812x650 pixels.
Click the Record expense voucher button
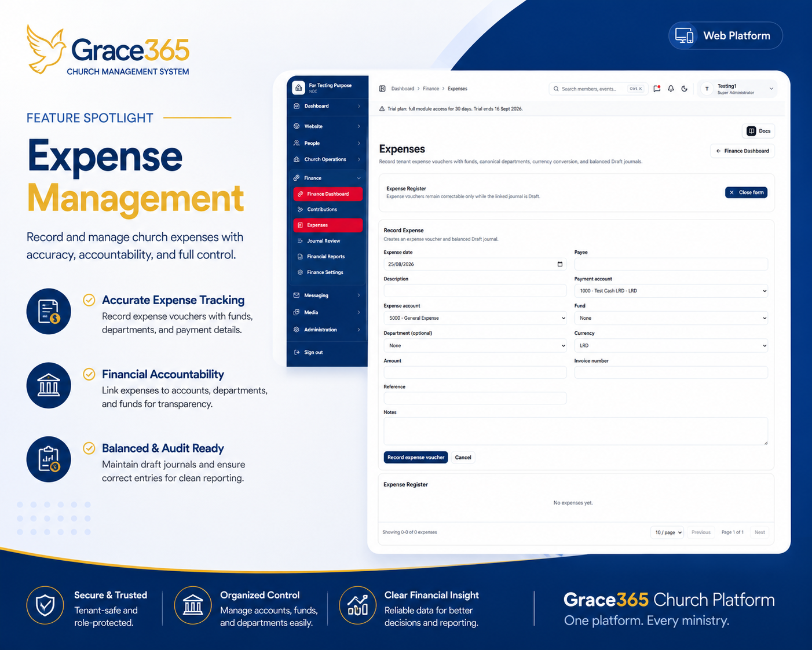(x=416, y=458)
